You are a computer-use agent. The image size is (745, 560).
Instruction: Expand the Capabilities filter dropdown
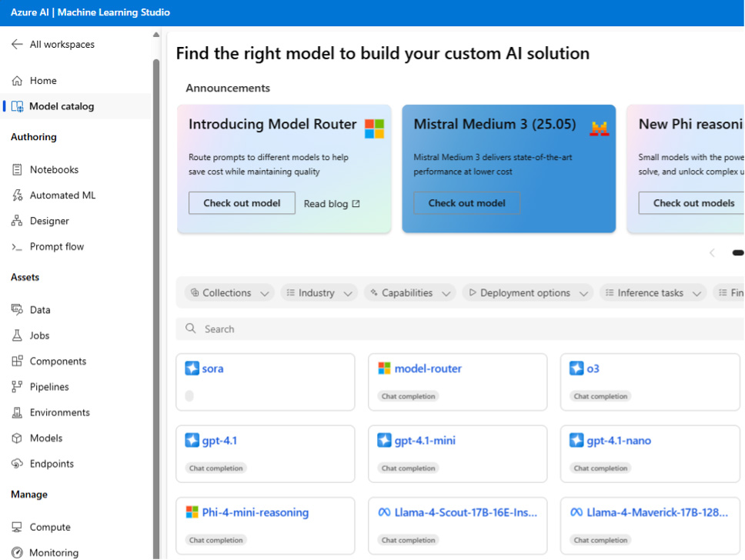point(410,293)
